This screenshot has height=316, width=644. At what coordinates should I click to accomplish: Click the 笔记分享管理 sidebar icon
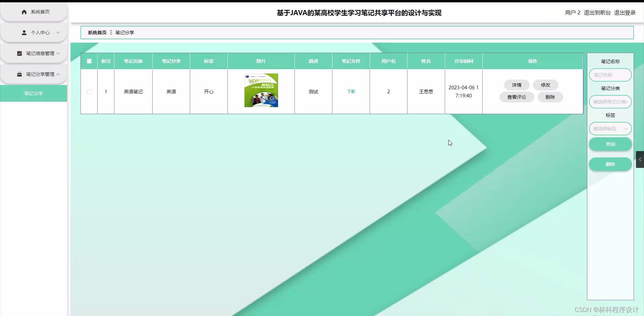pos(19,74)
